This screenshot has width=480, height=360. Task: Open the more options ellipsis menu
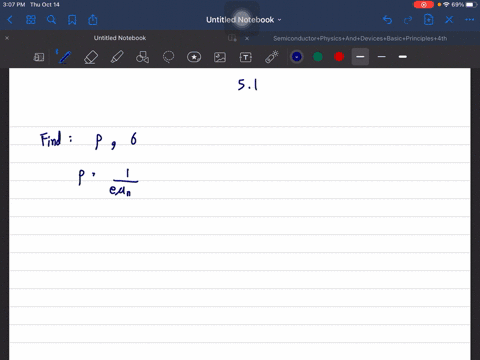[x=469, y=20]
